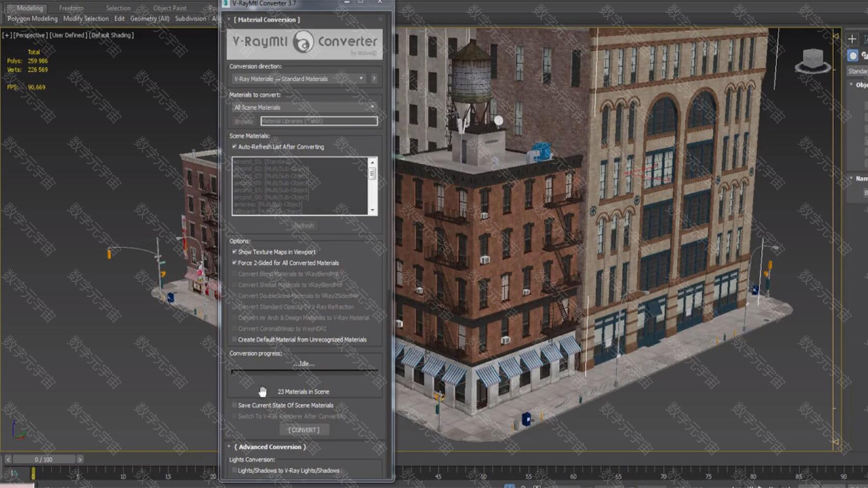The width and height of the screenshot is (868, 488).
Task: Click the Edit ribbon panel label
Action: (119, 19)
